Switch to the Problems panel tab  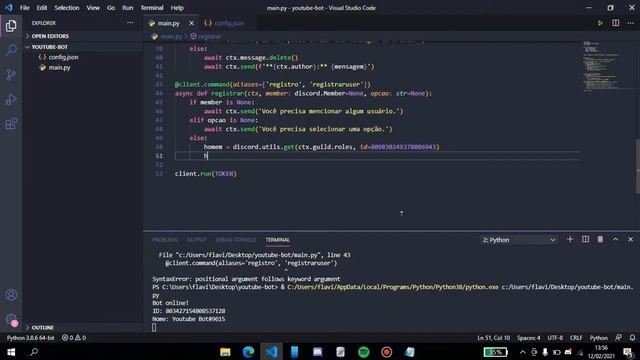(x=165, y=240)
